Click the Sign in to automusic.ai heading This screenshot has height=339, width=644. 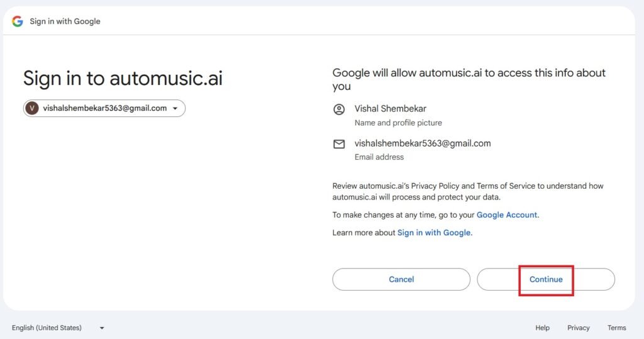123,78
